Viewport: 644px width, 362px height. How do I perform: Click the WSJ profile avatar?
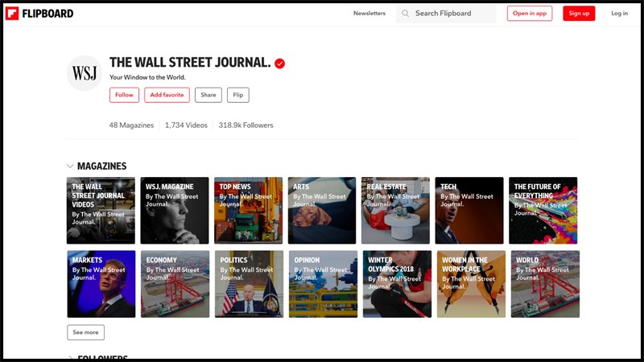tap(85, 73)
